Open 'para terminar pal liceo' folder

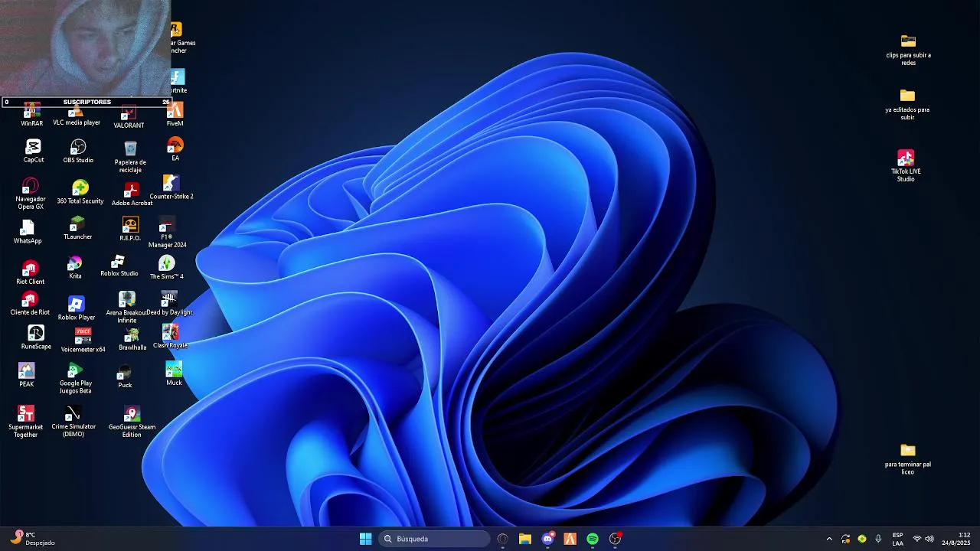908,459
